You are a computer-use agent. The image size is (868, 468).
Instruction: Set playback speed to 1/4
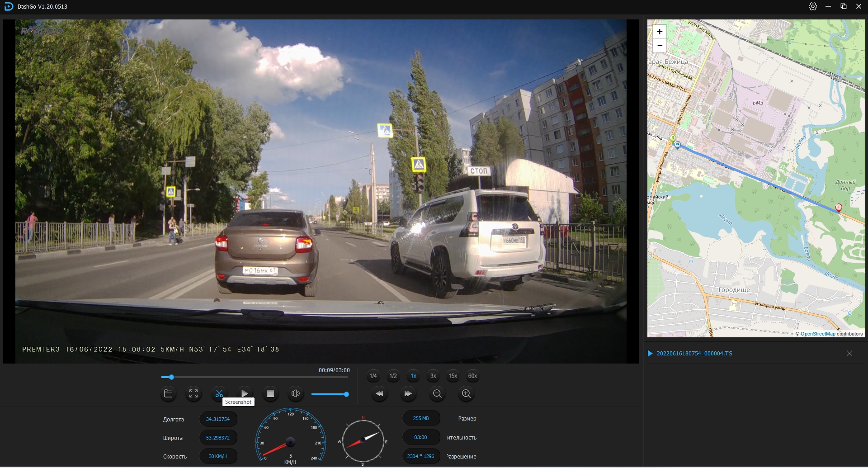pyautogui.click(x=373, y=376)
